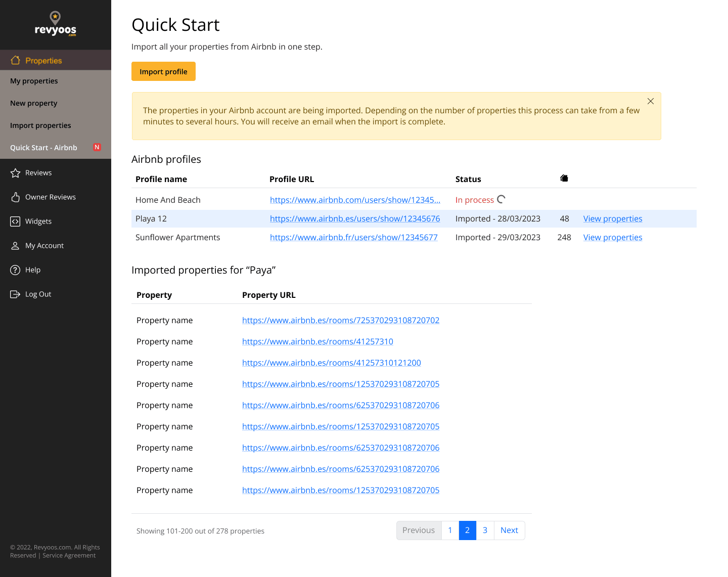Go to My properties
This screenshot has width=728, height=577.
(34, 81)
